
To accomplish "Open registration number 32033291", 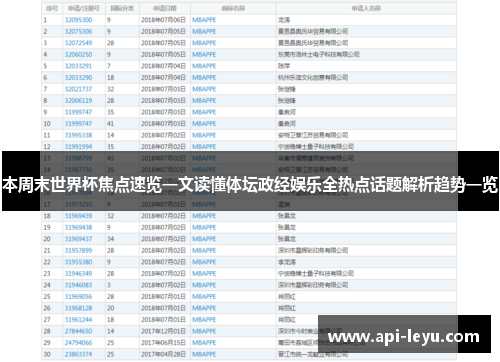I will point(78,66).
